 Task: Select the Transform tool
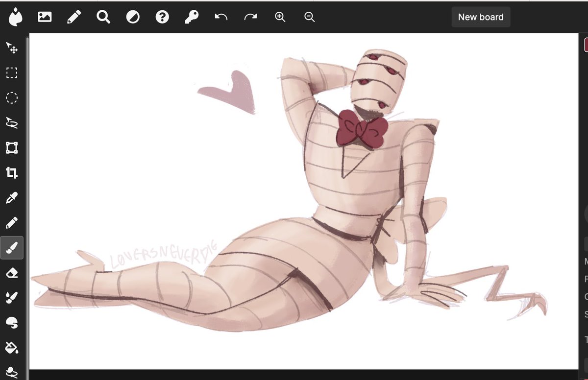pyautogui.click(x=12, y=148)
